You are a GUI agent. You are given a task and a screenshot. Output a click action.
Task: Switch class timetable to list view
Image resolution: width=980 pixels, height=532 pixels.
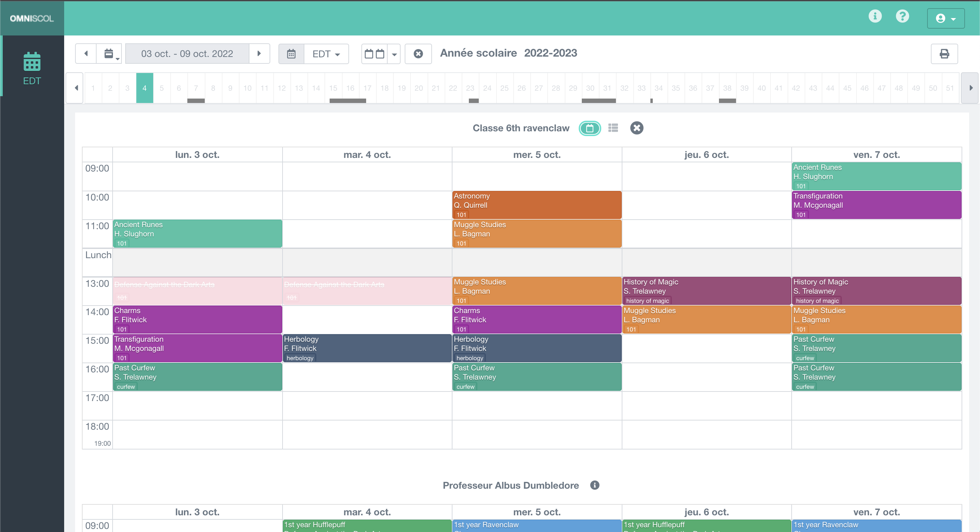click(x=613, y=128)
